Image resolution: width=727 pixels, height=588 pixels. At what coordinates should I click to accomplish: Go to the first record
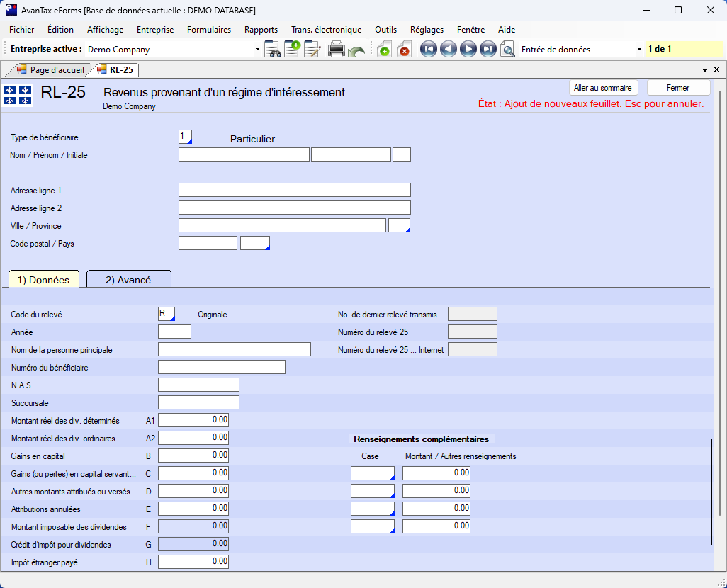pyautogui.click(x=428, y=50)
